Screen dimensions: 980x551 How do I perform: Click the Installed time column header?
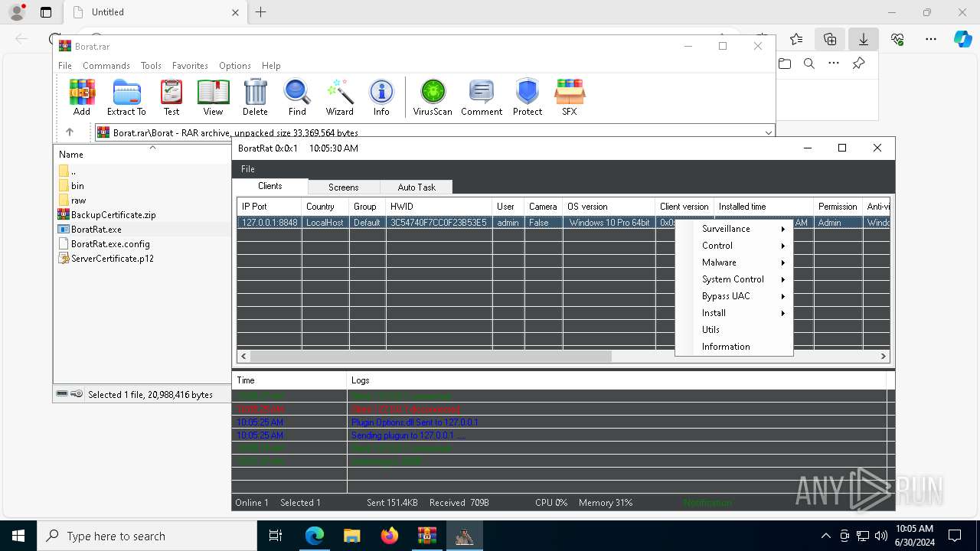[x=763, y=207]
